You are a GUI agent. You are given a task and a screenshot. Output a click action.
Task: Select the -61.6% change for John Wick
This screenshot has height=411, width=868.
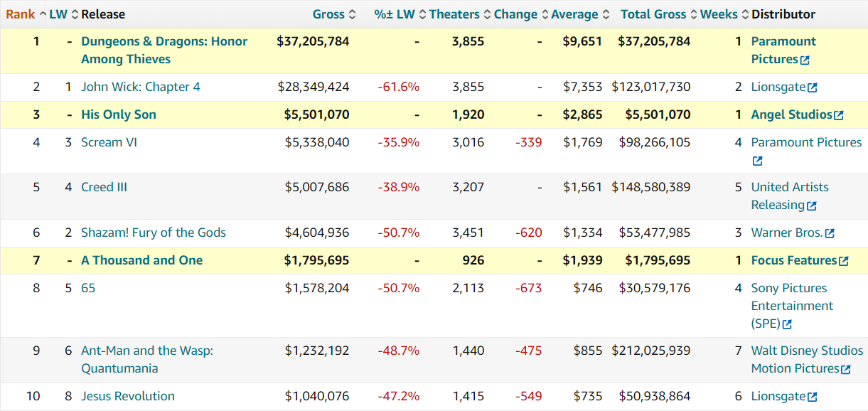coord(399,87)
